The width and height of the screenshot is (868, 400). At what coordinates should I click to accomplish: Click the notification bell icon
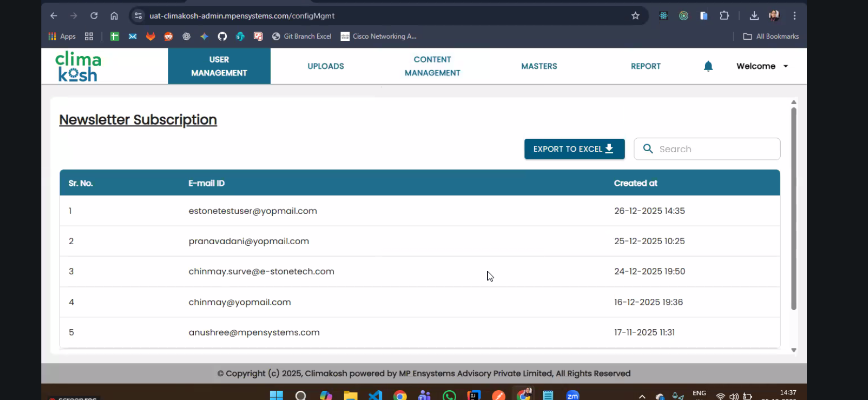pos(708,66)
